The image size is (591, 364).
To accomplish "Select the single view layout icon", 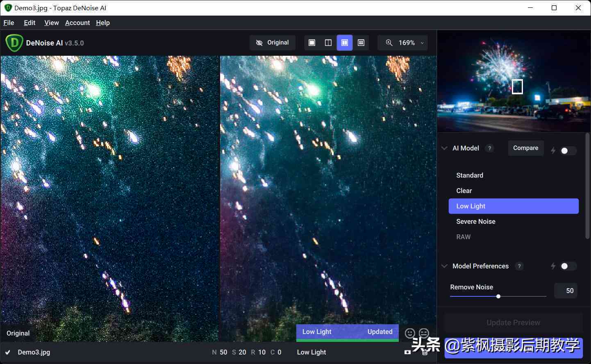I will tap(312, 43).
